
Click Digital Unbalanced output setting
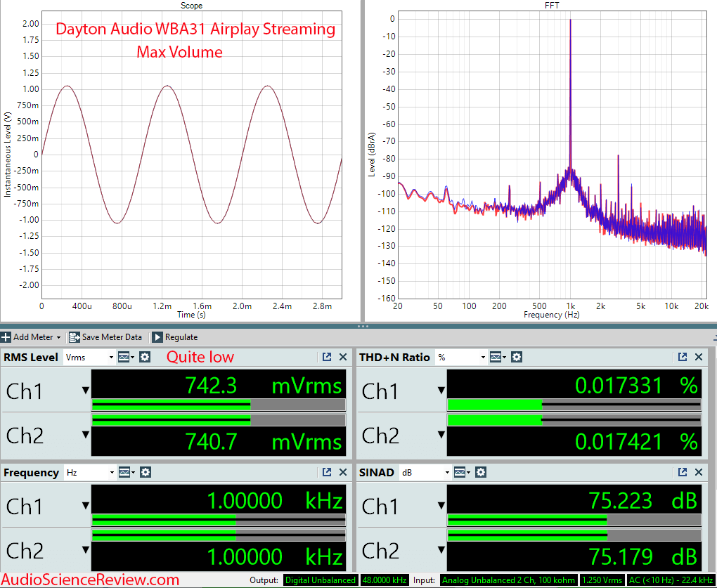coord(320,580)
